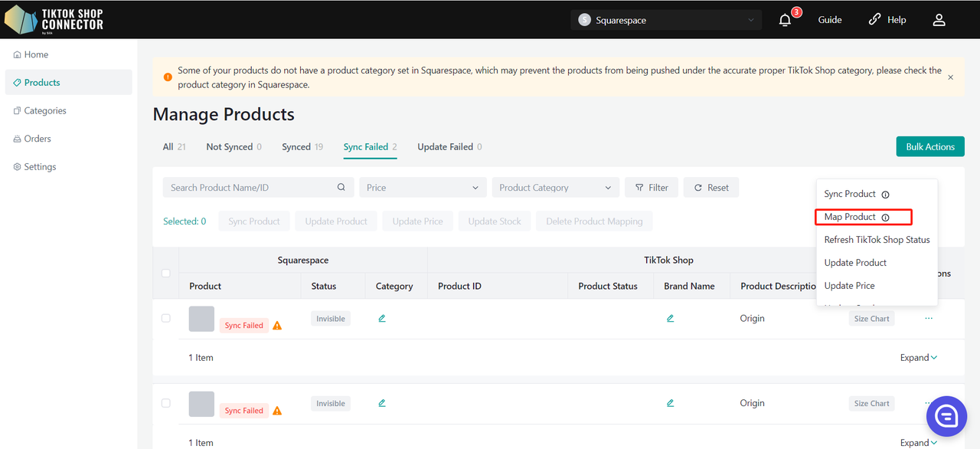Click the info icon beside Map Product
Image resolution: width=980 pixels, height=449 pixels.
(885, 218)
